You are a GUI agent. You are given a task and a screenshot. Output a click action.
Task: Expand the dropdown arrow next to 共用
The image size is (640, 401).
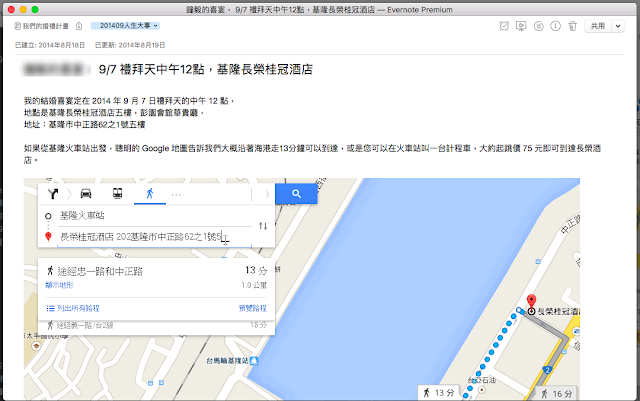tap(618, 26)
